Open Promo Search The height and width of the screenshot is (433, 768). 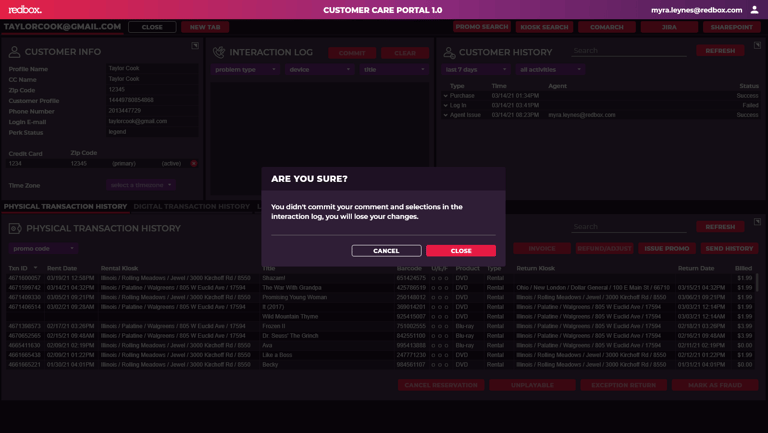tap(482, 27)
